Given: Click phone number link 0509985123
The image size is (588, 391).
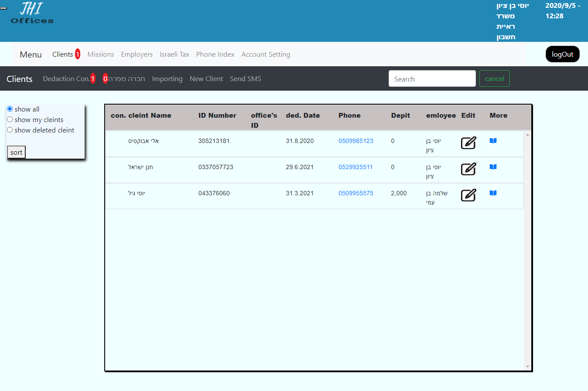Looking at the screenshot, I should pos(356,141).
